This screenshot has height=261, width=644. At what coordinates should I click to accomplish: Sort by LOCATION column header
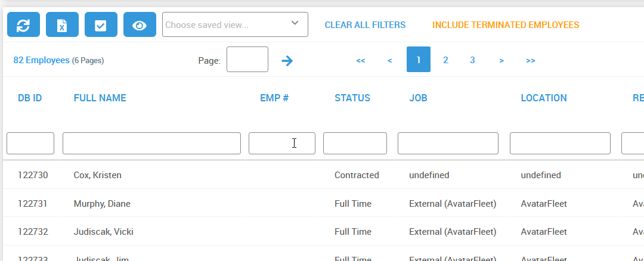(544, 98)
